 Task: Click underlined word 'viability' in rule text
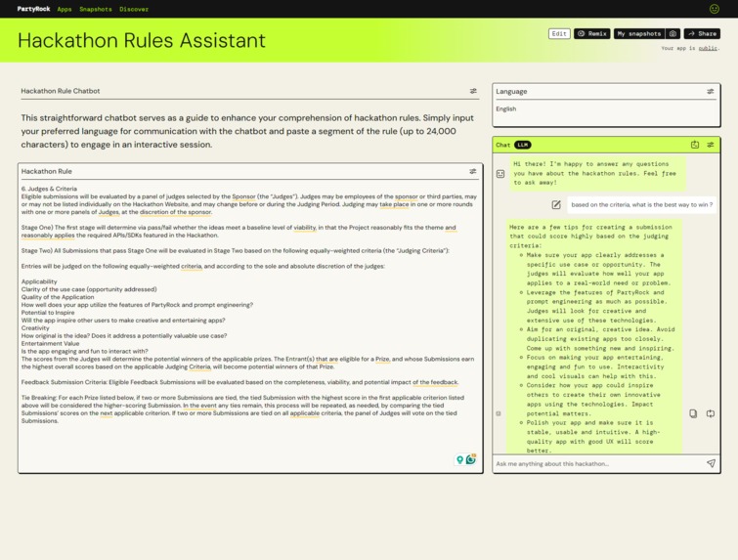(305, 228)
